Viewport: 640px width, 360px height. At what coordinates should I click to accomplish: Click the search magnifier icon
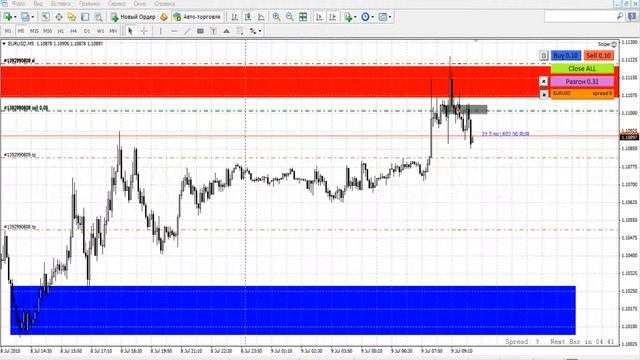click(x=620, y=16)
